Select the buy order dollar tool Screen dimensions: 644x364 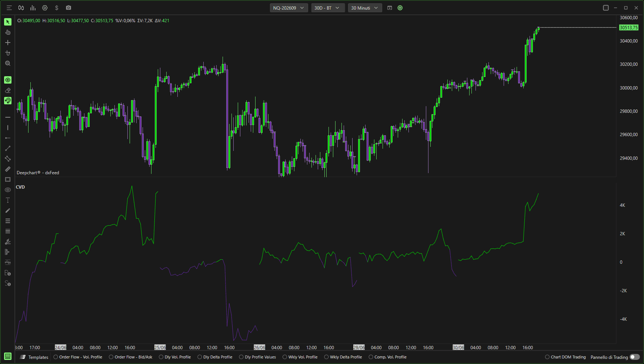tap(8, 273)
